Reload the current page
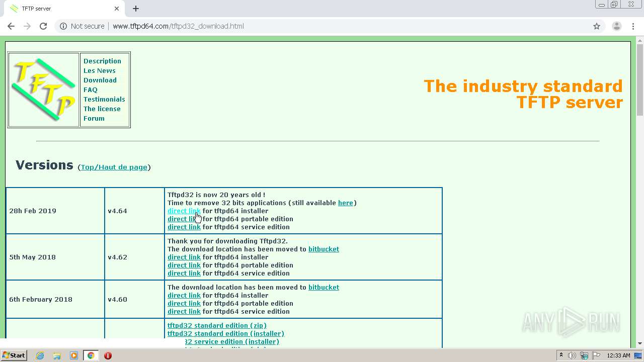This screenshot has width=644, height=362. (43, 26)
